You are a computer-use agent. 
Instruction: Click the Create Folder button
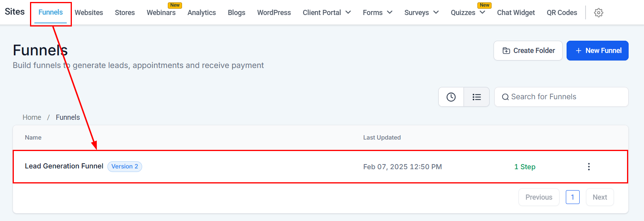coord(528,51)
